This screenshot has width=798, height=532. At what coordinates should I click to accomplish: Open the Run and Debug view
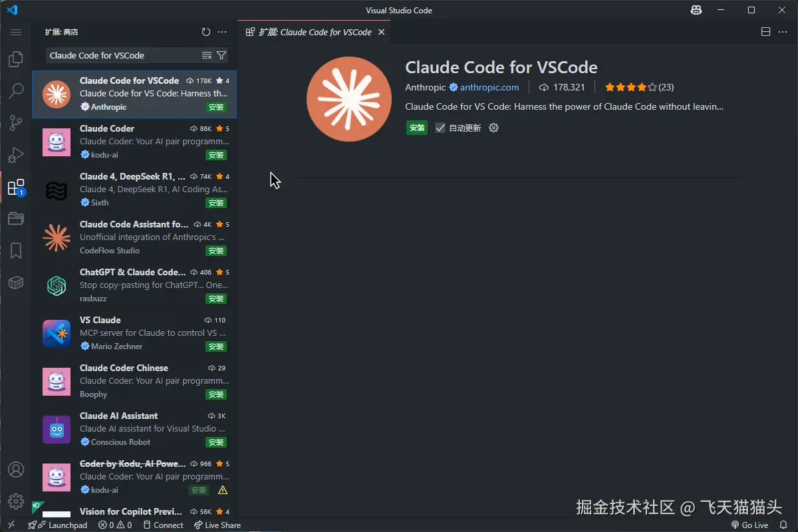(16, 155)
